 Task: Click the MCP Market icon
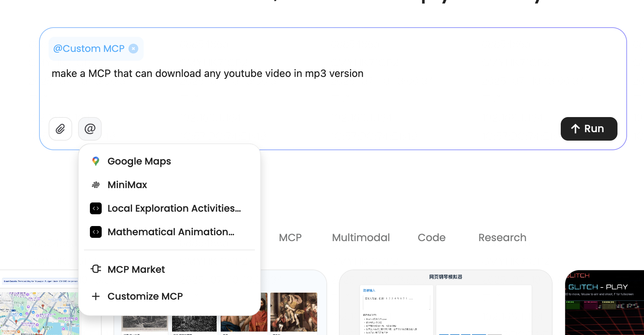pos(95,269)
